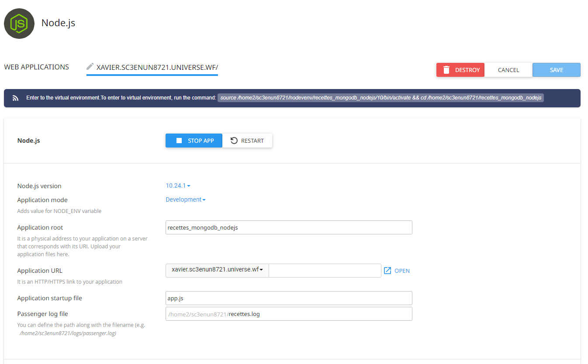
Task: Click the Cancel button
Action: tap(508, 70)
